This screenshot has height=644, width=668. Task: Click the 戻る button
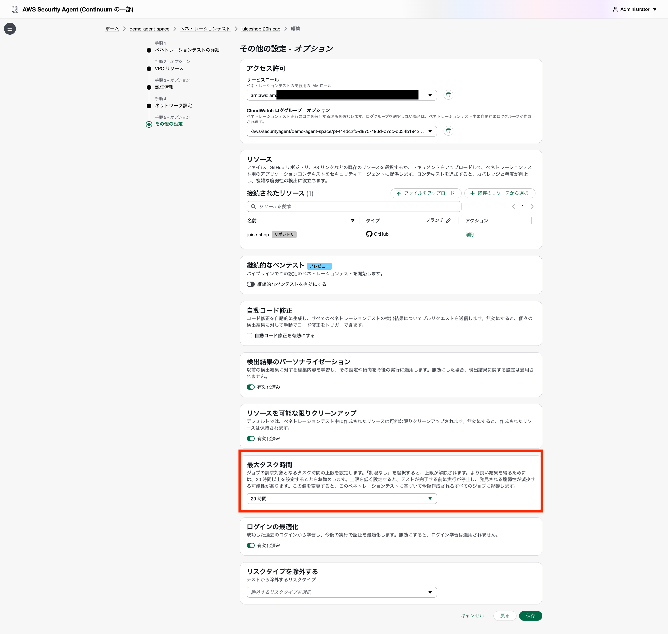[505, 616]
